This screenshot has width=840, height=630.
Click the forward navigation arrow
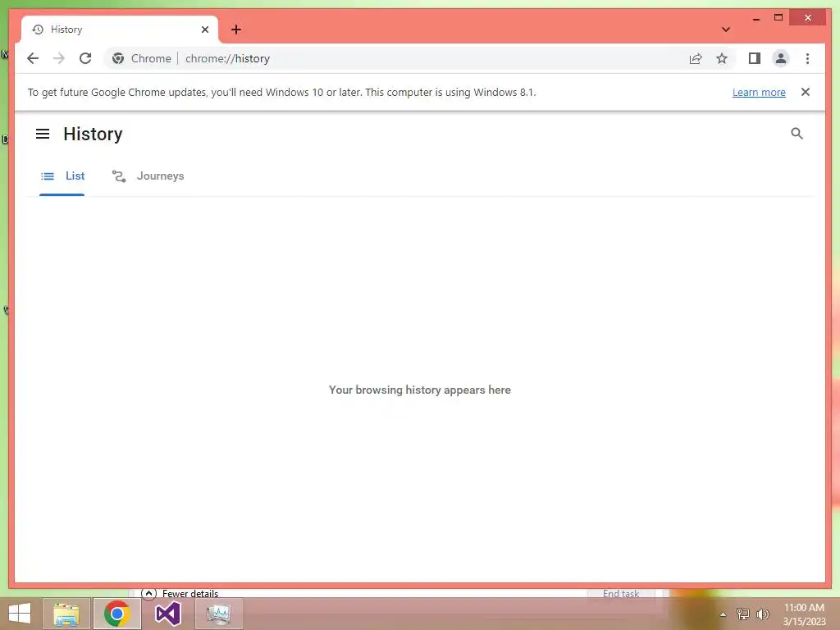(x=59, y=58)
